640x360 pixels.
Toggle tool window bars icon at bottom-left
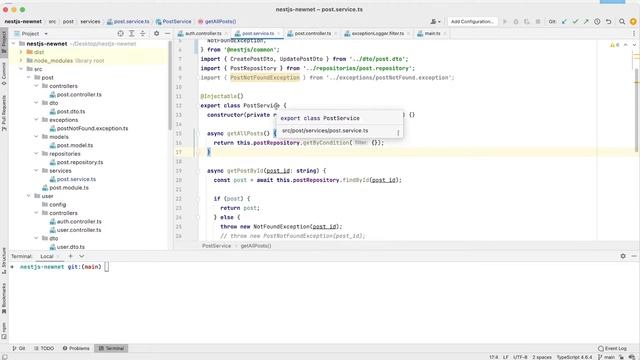click(x=4, y=357)
